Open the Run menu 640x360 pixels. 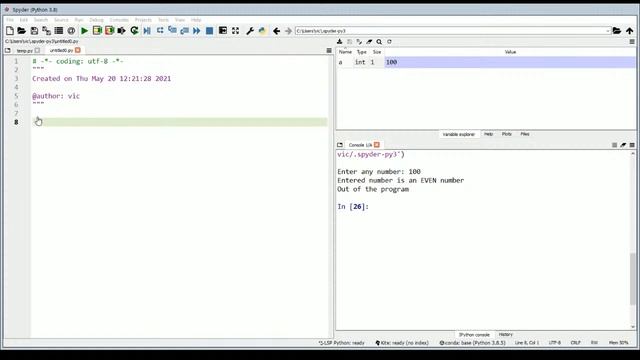point(79,20)
